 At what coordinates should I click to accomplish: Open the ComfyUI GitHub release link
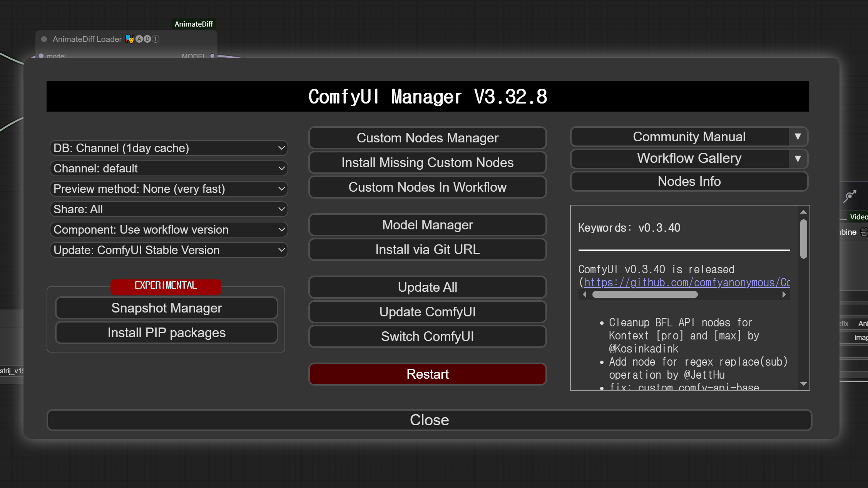point(687,282)
